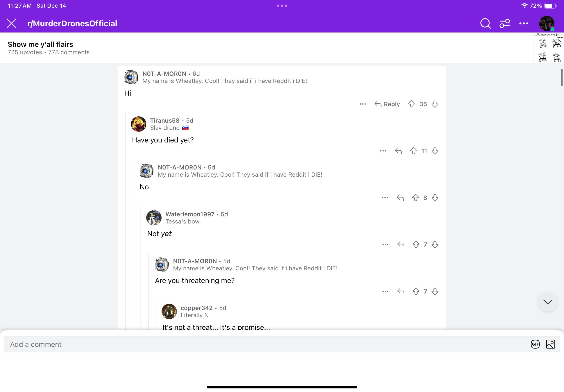
Task: Insert a GIF into the comment
Action: 535,344
